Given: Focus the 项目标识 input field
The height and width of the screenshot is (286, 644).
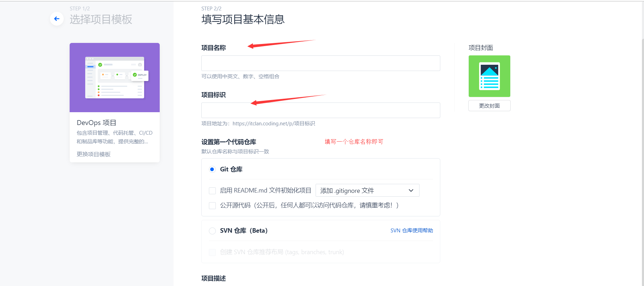Looking at the screenshot, I should [321, 110].
